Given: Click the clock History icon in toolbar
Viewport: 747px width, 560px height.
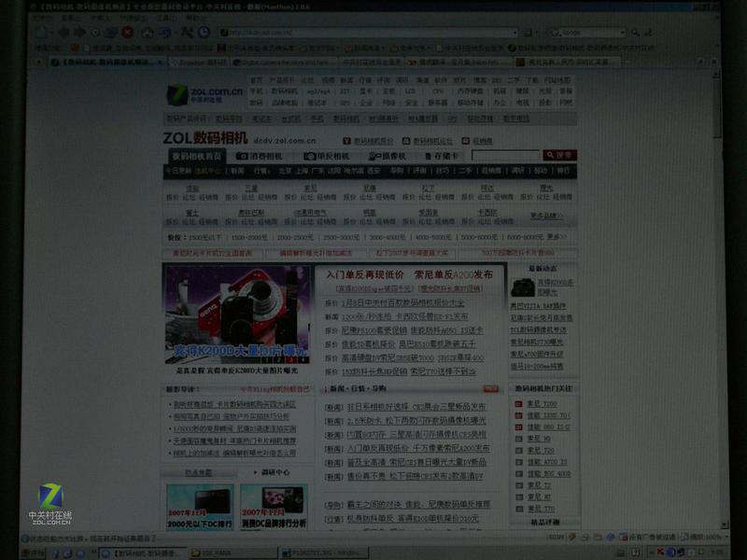Looking at the screenshot, I should (204, 32).
